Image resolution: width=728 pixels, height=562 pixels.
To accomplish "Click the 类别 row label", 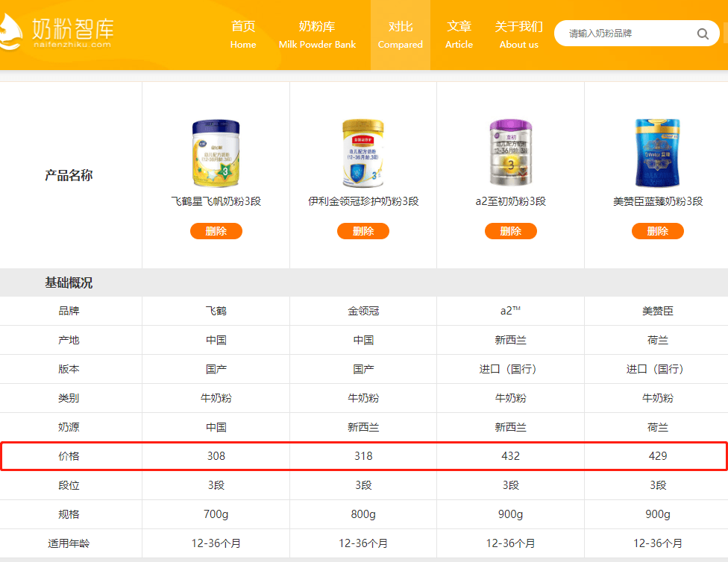I will tap(69, 398).
